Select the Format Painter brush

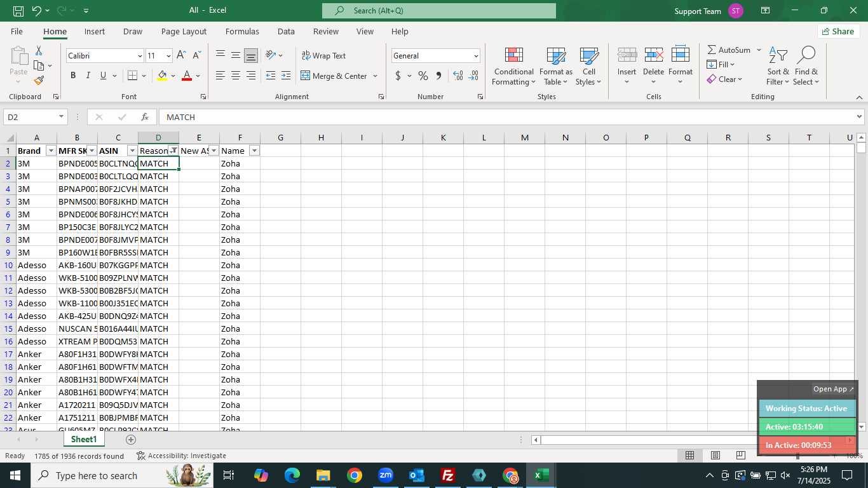click(x=39, y=80)
